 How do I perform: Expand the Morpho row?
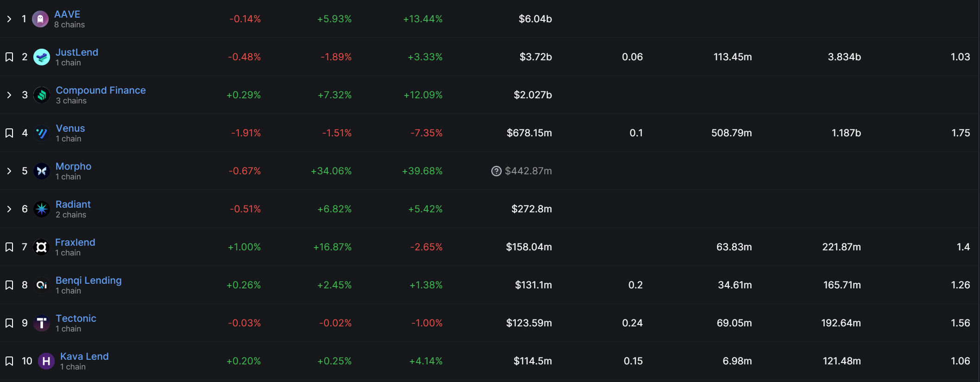tap(9, 171)
